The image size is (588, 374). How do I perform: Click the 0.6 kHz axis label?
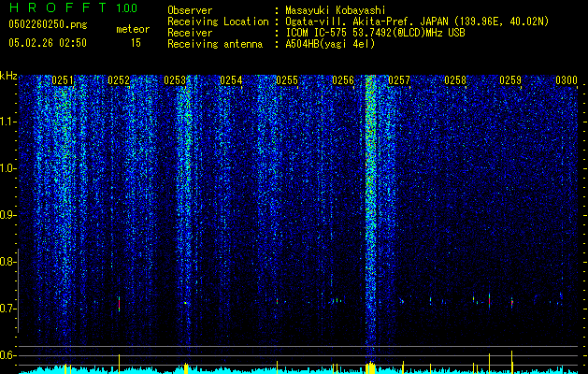point(7,355)
